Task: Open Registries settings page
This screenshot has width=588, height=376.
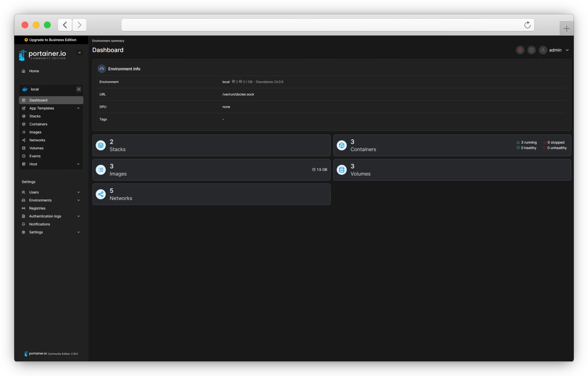Action: (x=37, y=208)
